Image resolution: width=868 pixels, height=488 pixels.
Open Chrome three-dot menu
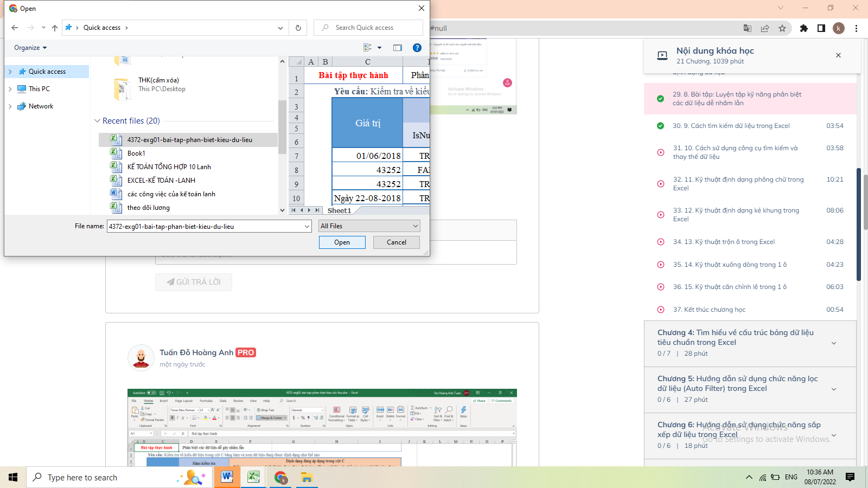click(856, 28)
